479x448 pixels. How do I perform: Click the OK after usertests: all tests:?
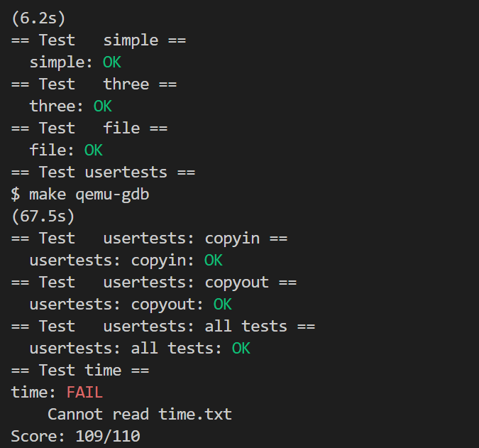(241, 349)
